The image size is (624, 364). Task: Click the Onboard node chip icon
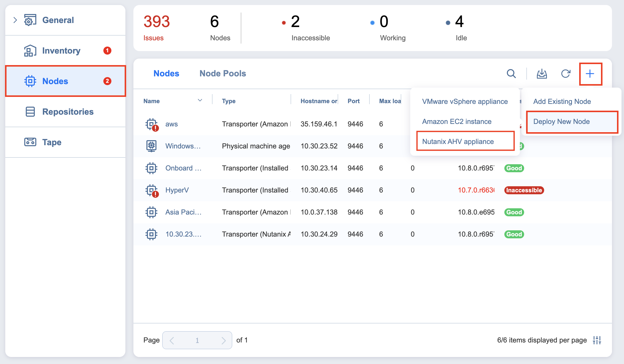pyautogui.click(x=151, y=168)
